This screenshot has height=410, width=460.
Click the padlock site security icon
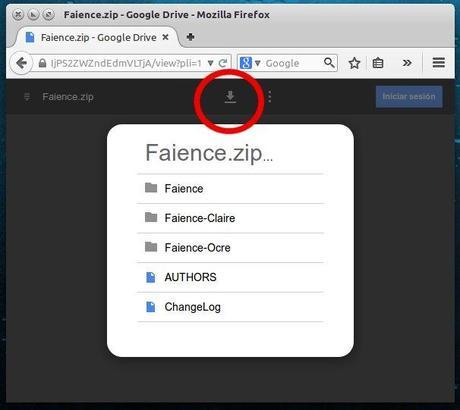pyautogui.click(x=42, y=63)
